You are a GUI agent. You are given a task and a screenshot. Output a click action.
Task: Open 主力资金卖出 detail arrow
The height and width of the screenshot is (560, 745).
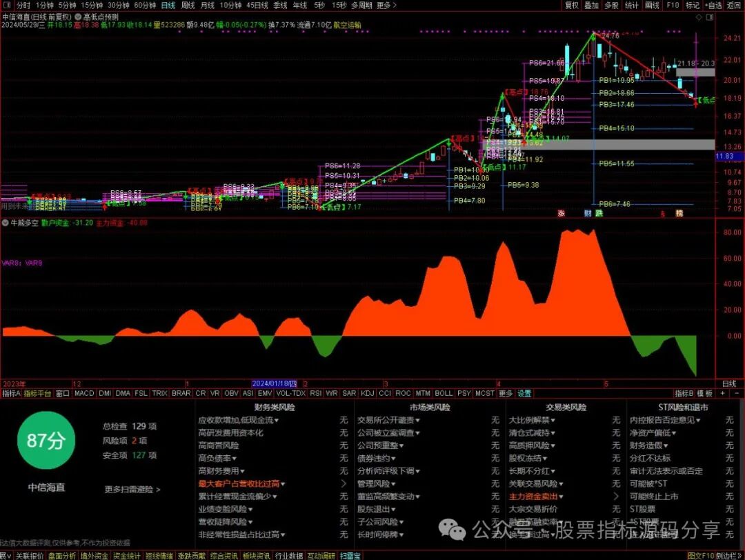pyautogui.click(x=616, y=497)
